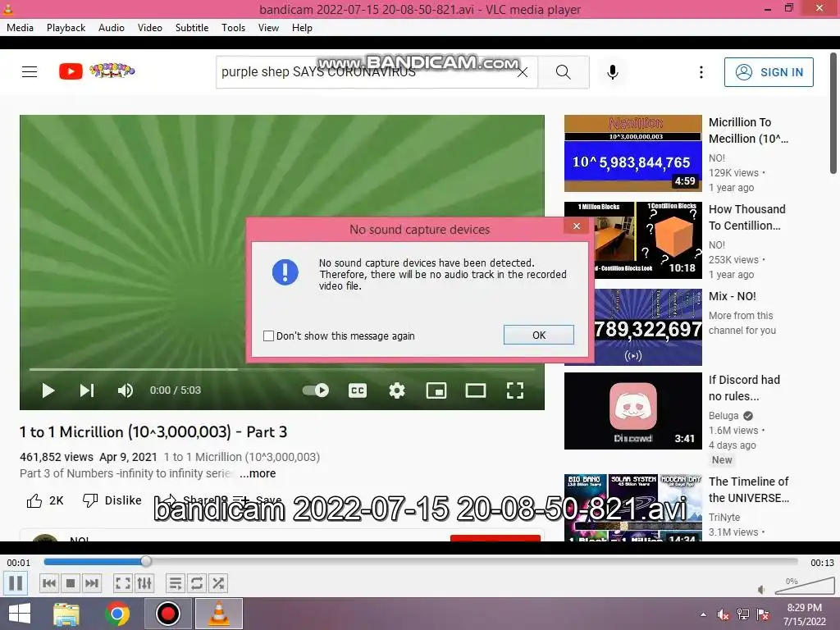
Task: Click the VLC seek bar
Action: point(421,561)
